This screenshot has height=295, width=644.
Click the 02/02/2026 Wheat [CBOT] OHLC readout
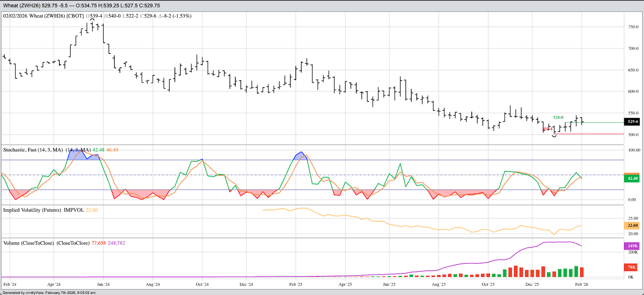[x=97, y=16]
